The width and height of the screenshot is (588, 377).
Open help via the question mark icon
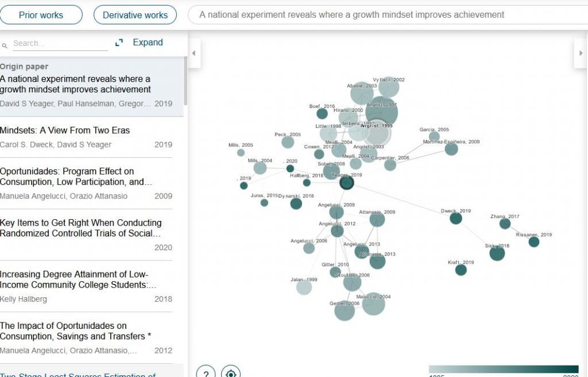[x=207, y=373]
